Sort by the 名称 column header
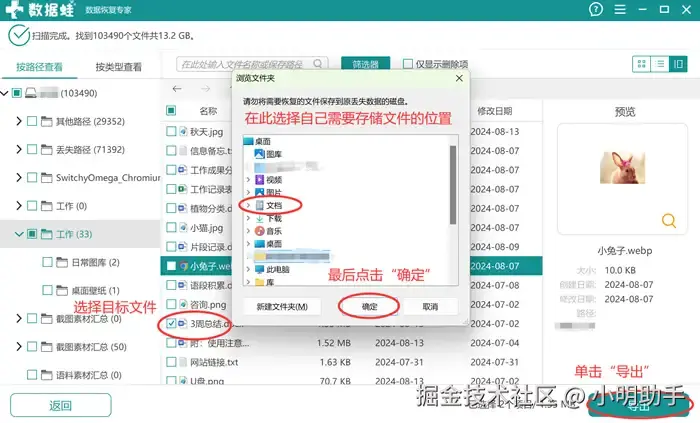This screenshot has width=700, height=423. click(x=208, y=111)
